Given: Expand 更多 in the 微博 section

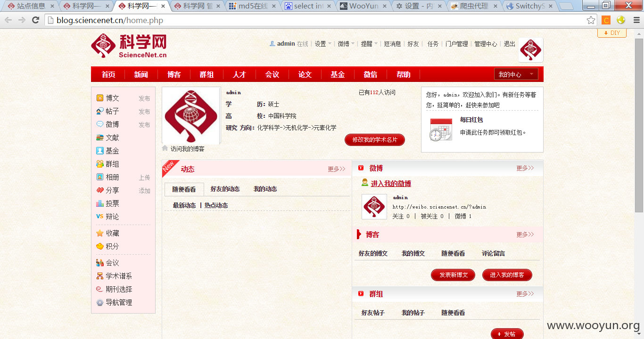Looking at the screenshot, I should coord(525,168).
